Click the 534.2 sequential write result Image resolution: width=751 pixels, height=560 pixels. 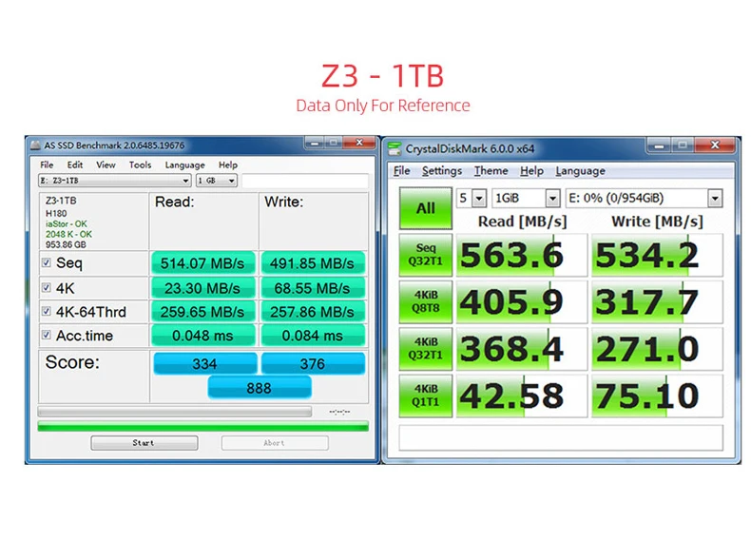(657, 255)
